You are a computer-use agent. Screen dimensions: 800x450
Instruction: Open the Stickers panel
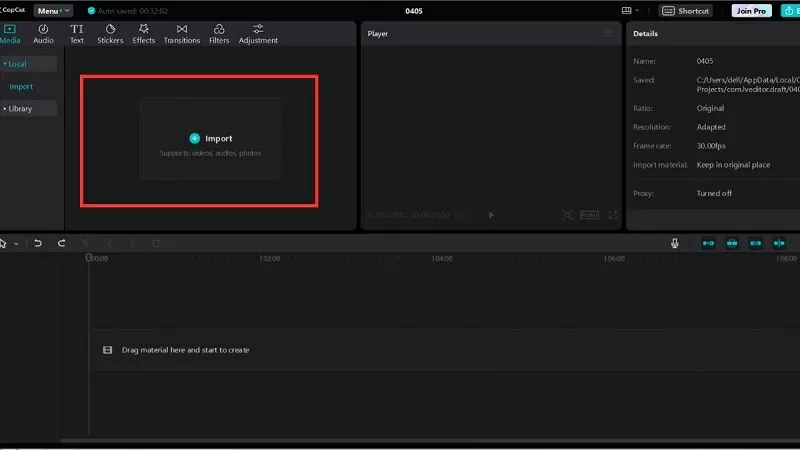pyautogui.click(x=110, y=34)
